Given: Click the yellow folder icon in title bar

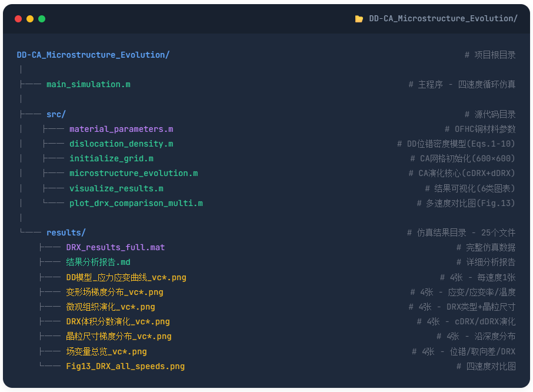Looking at the screenshot, I should (359, 19).
